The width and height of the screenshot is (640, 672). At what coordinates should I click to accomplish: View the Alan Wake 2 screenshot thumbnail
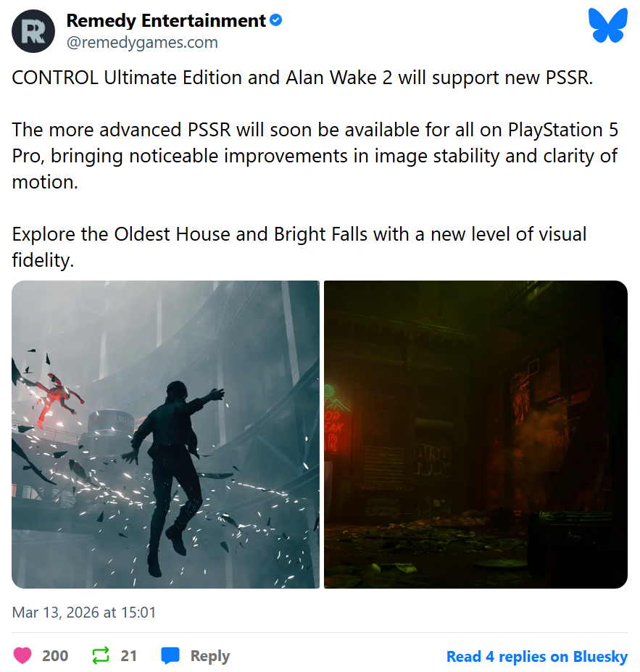click(475, 434)
